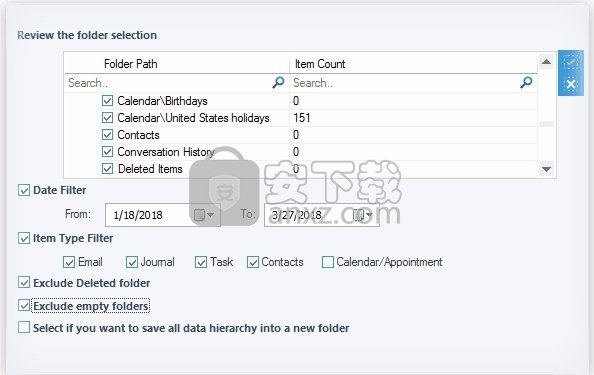This screenshot has height=375, width=594.
Task: Click the Folder Path search magnifier icon
Action: click(x=278, y=82)
